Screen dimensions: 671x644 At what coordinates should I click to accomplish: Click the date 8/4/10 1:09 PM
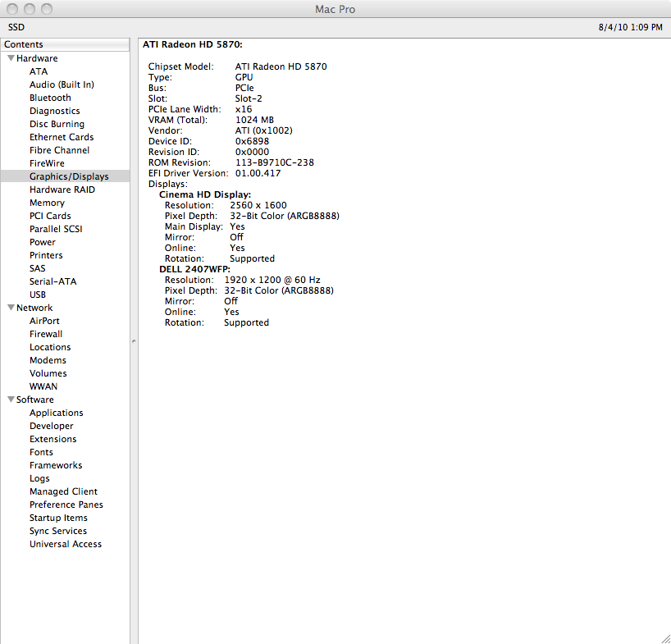pos(630,27)
